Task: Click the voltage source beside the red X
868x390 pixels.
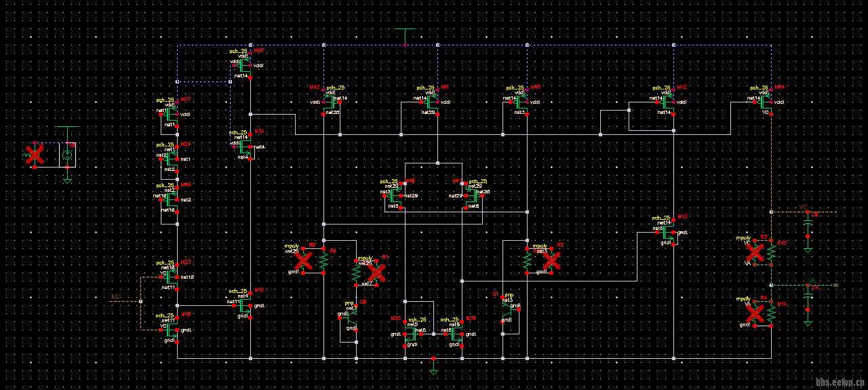Action: (66, 155)
